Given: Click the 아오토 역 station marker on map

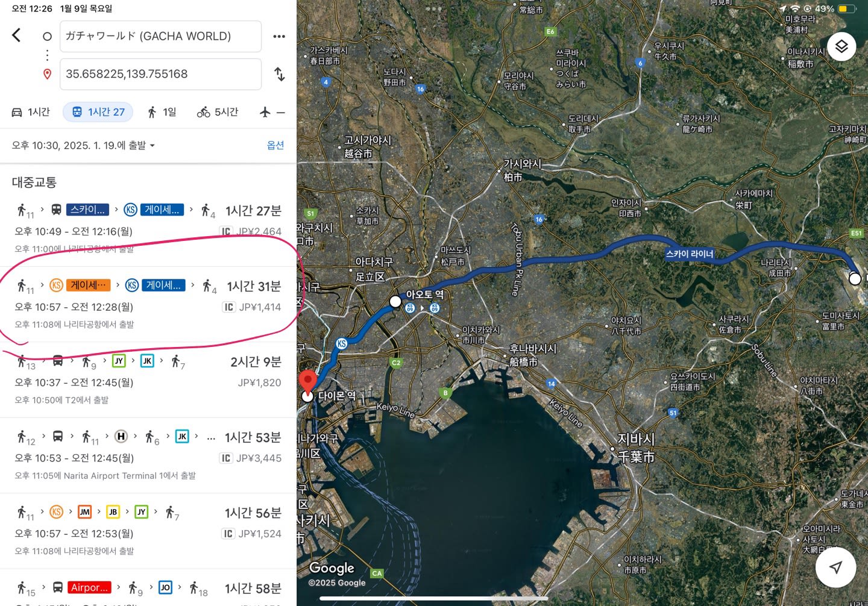Looking at the screenshot, I should (395, 301).
